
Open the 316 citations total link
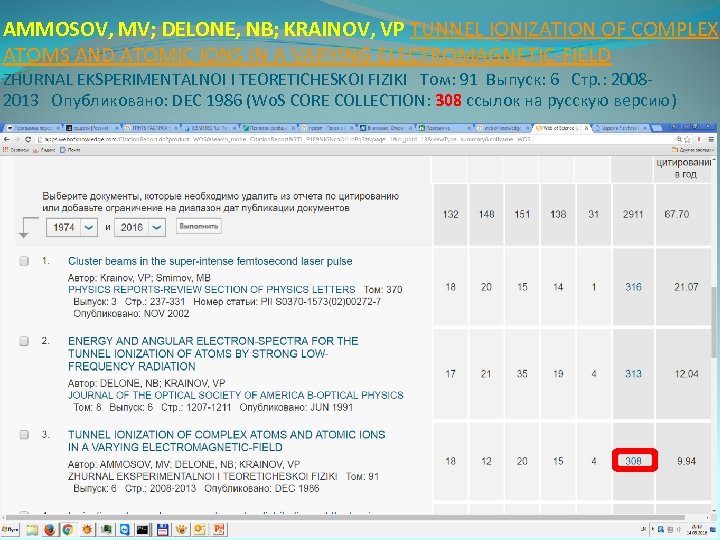click(x=633, y=287)
